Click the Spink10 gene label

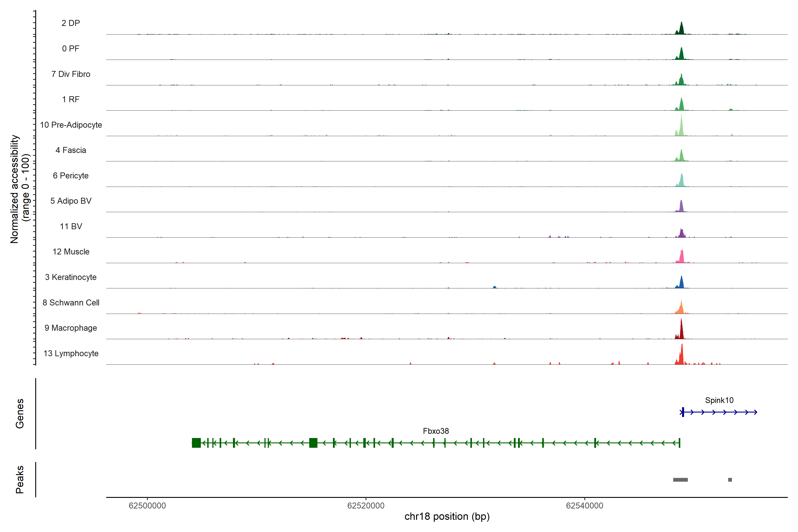[x=719, y=400]
